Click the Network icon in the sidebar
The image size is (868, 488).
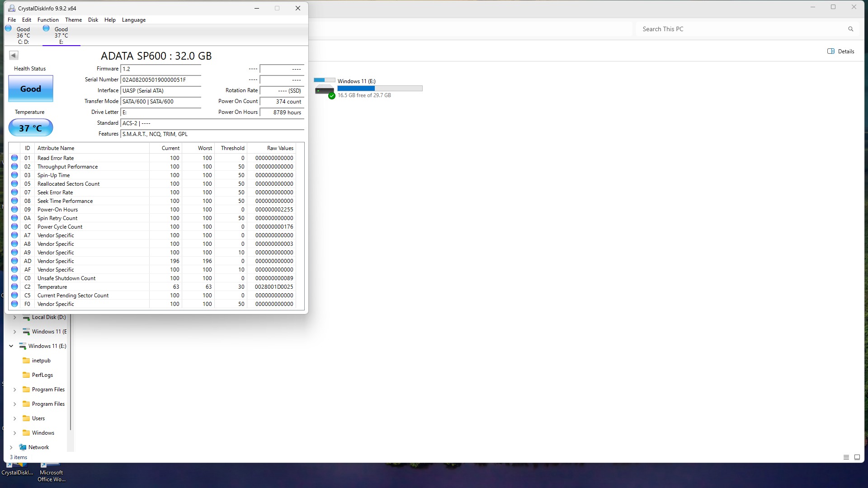[x=23, y=447]
